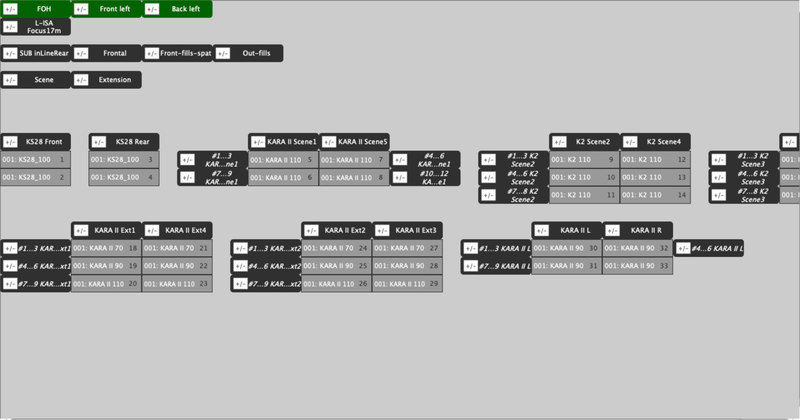The image size is (800, 420).
Task: Select K2 110 cell number 14
Action: click(x=656, y=195)
